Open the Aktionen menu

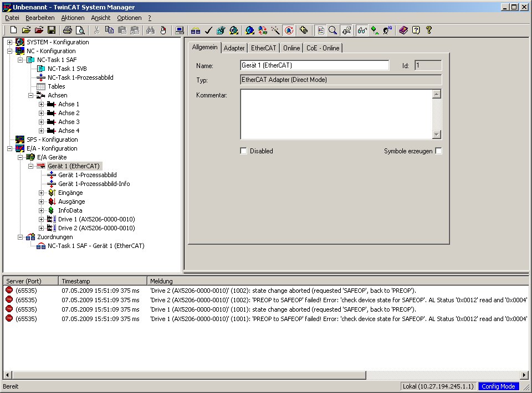pos(73,18)
